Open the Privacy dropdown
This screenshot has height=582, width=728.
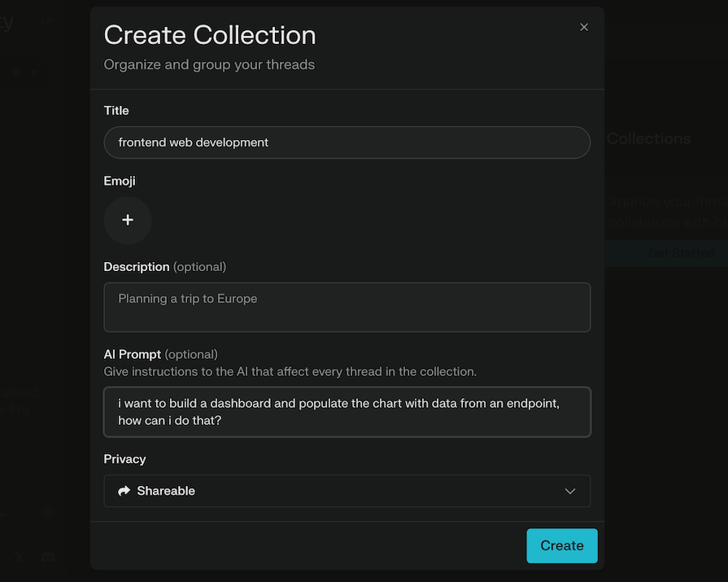tap(347, 490)
